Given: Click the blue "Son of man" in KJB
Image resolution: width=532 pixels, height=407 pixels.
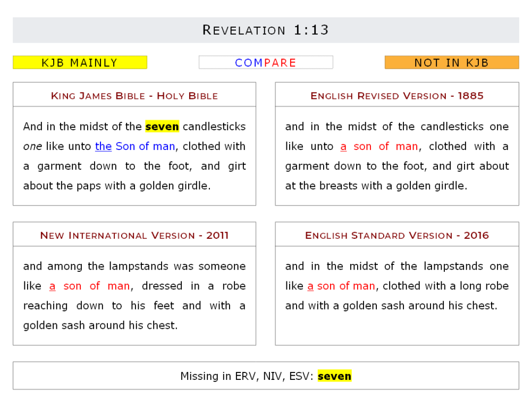Looking at the screenshot, I should pyautogui.click(x=145, y=146).
